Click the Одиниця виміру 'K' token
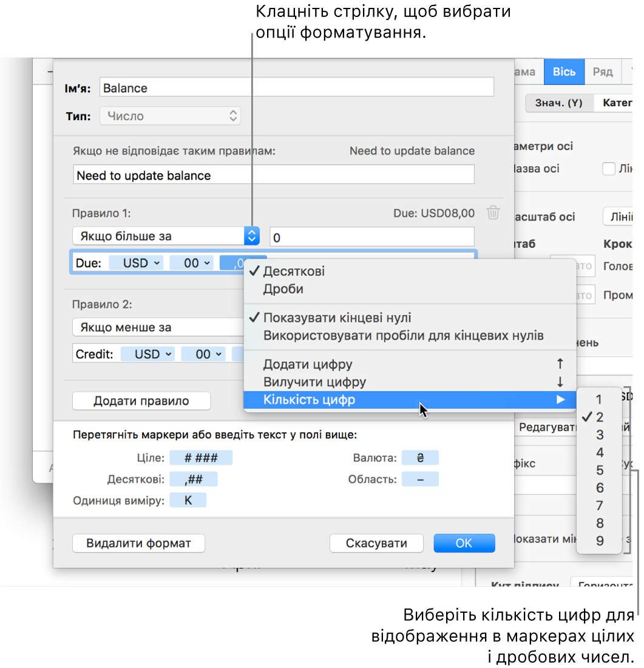This screenshot has height=668, width=644. coord(188,500)
